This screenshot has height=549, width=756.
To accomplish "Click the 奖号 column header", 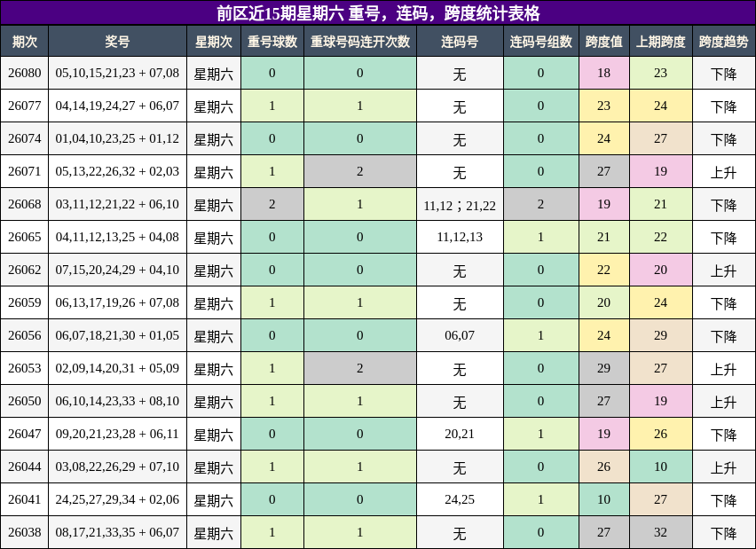I will coord(117,42).
